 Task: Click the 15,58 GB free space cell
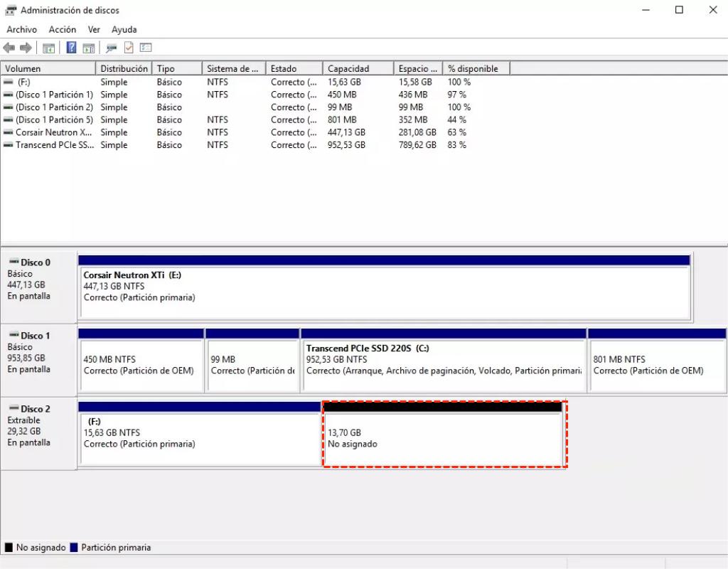(x=415, y=82)
